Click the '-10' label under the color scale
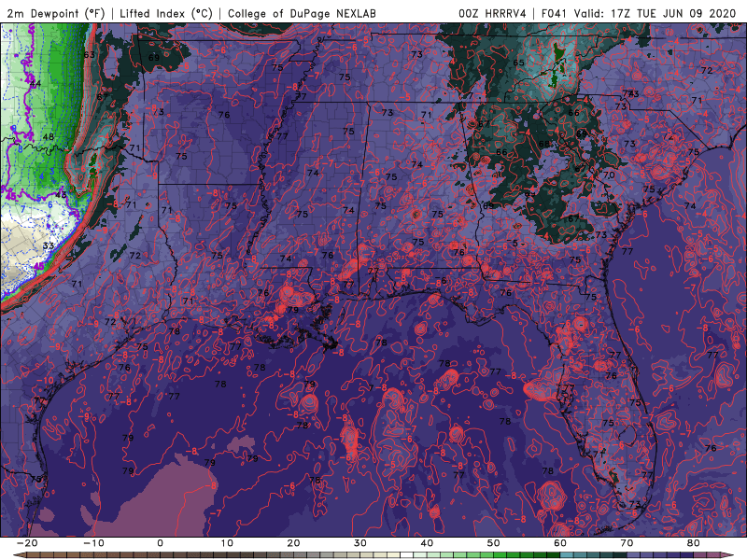This screenshot has height=560, width=747. 94,543
